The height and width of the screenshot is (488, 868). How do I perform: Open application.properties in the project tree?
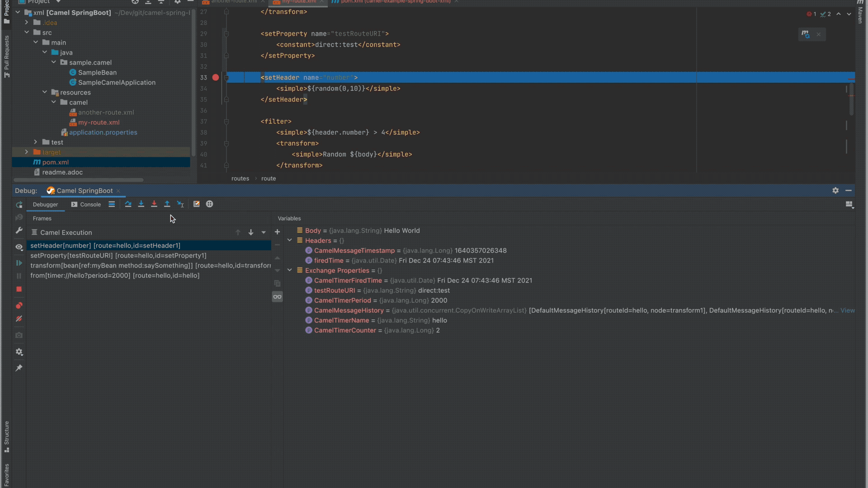pyautogui.click(x=103, y=132)
